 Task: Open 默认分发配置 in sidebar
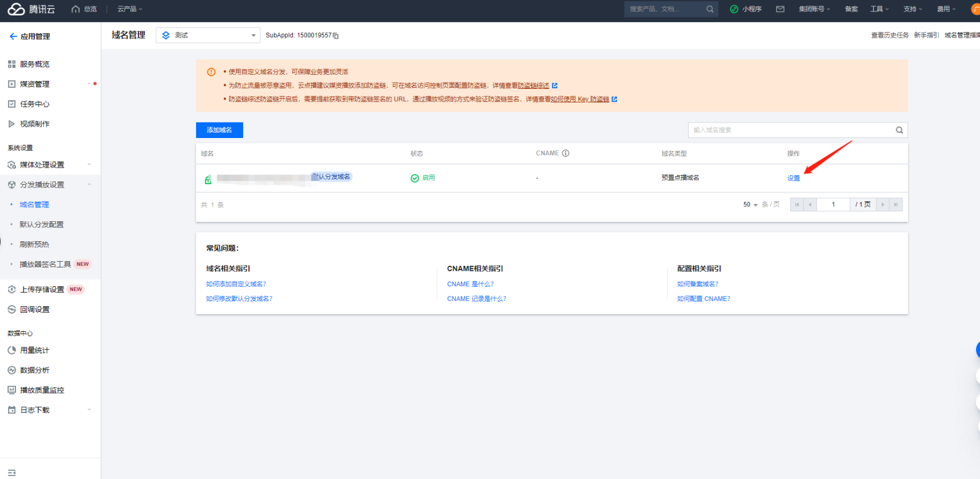coord(42,225)
